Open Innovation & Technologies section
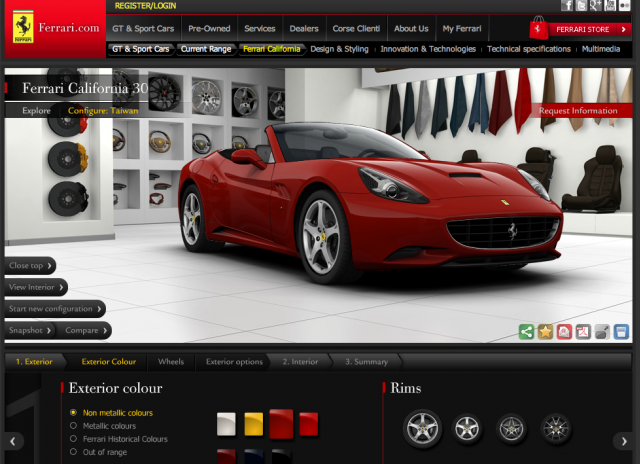 [428, 49]
